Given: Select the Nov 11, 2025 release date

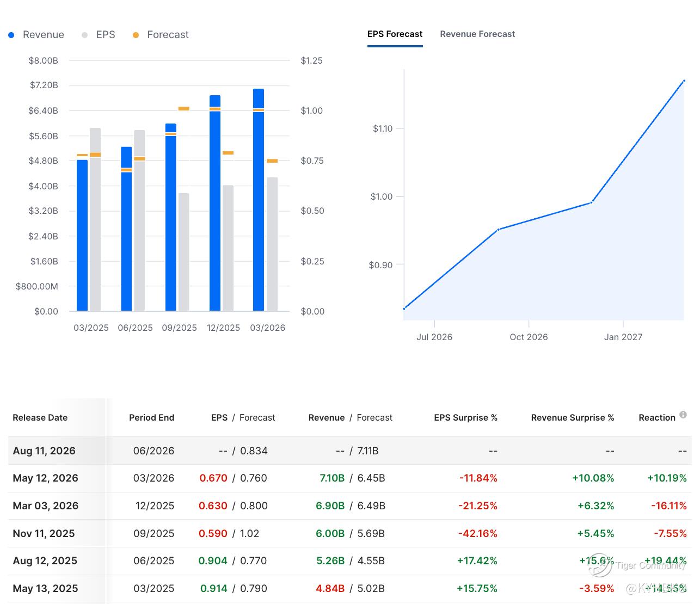Looking at the screenshot, I should click(44, 533).
